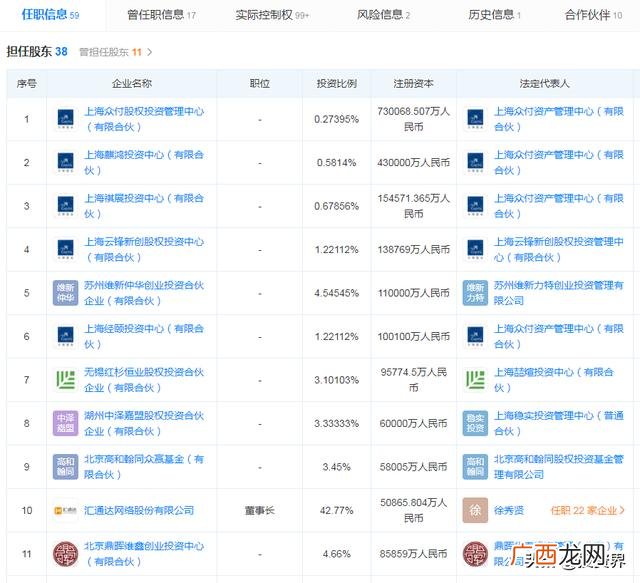Click logo of 上海麟鸿投资中心 in row 2
640x583 pixels.
[x=65, y=162]
